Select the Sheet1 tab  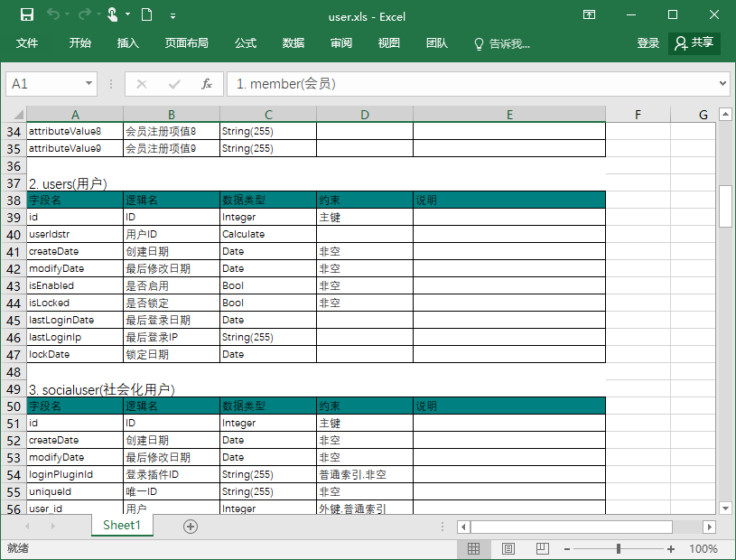point(122,526)
